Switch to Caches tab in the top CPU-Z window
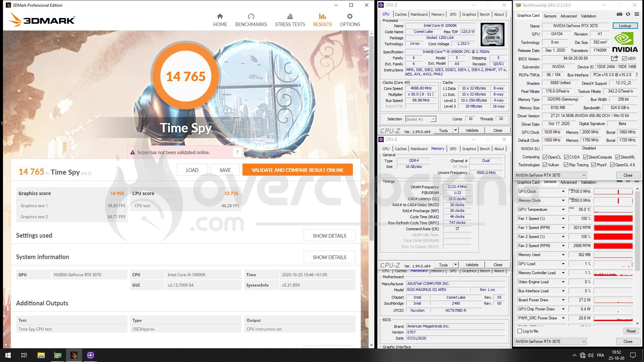The height and width of the screenshot is (362, 644). (400, 14)
